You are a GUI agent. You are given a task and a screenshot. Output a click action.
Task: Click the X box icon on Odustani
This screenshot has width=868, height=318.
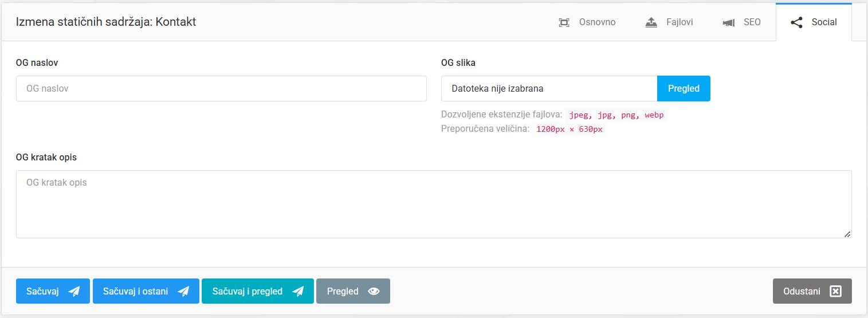(x=836, y=291)
